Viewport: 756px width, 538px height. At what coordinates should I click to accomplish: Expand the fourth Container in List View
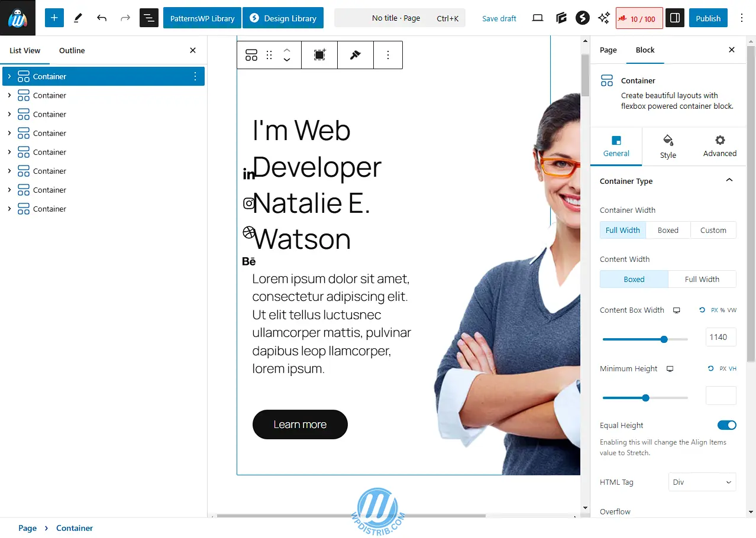point(9,133)
